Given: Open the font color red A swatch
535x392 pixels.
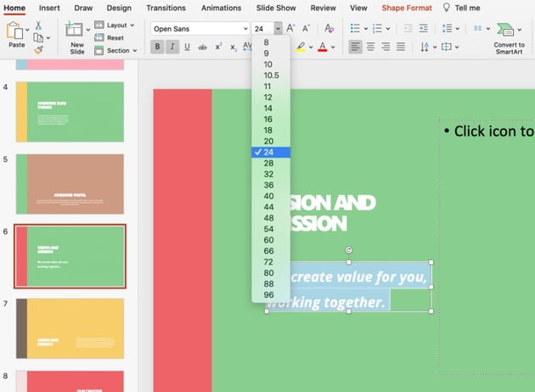Looking at the screenshot, I should point(322,47).
